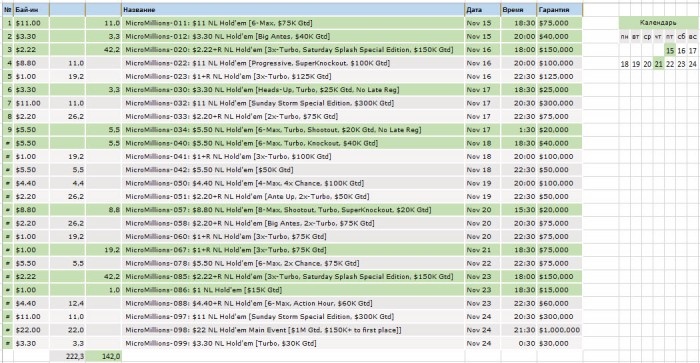Select the MicroMillions-097 Sunday Storm name cell

[293, 317]
